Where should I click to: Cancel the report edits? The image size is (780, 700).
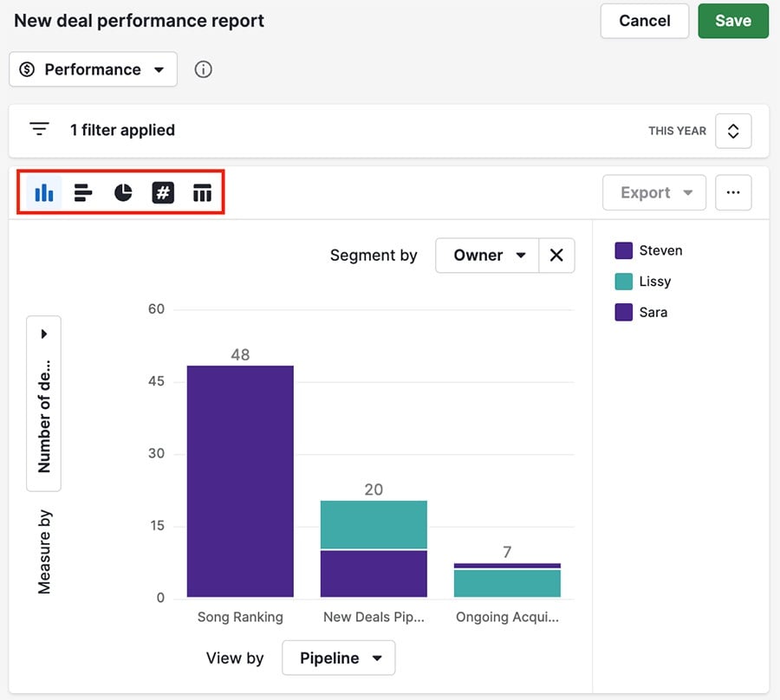pos(644,21)
